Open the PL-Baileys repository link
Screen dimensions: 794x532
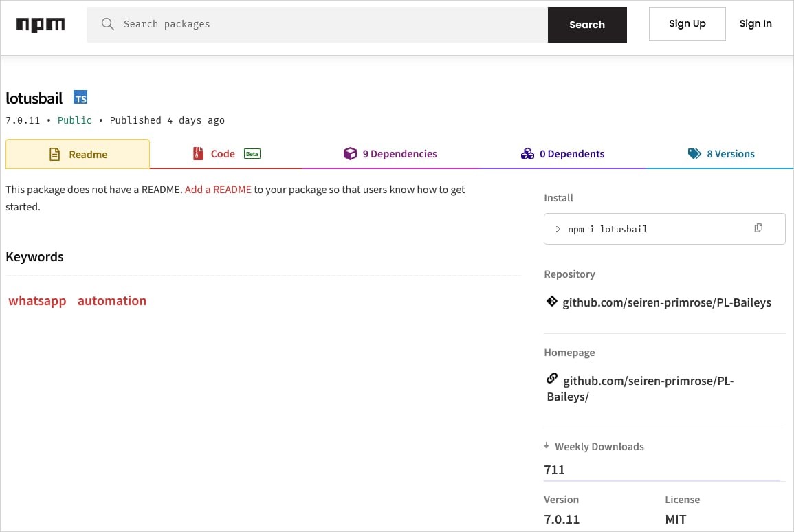tap(667, 302)
